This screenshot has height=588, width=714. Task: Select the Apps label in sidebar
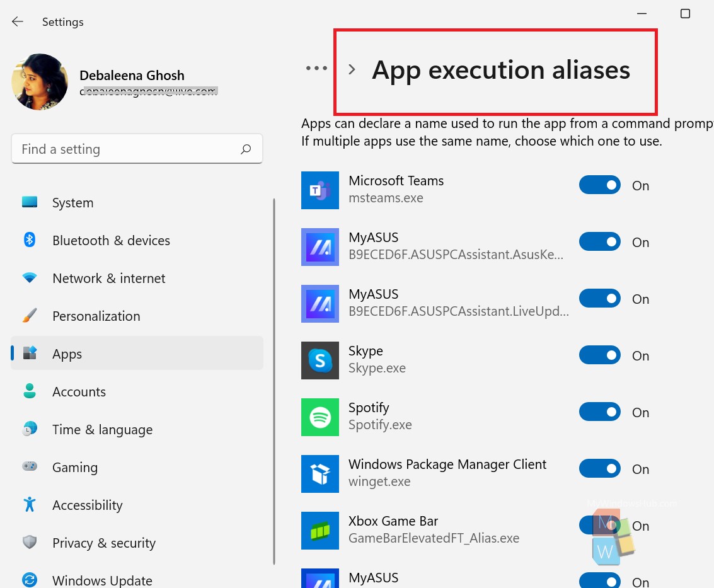(x=67, y=354)
